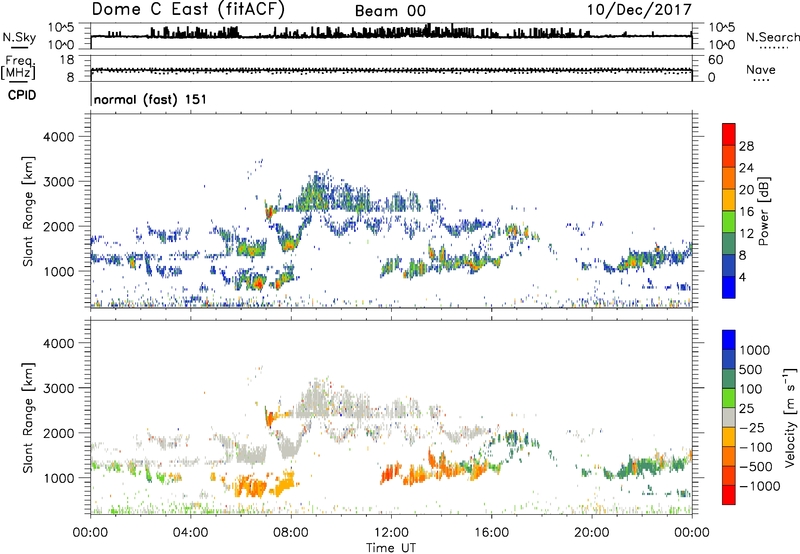Click the 'Power [dB]' colorbar label
800x554 pixels.
point(763,211)
